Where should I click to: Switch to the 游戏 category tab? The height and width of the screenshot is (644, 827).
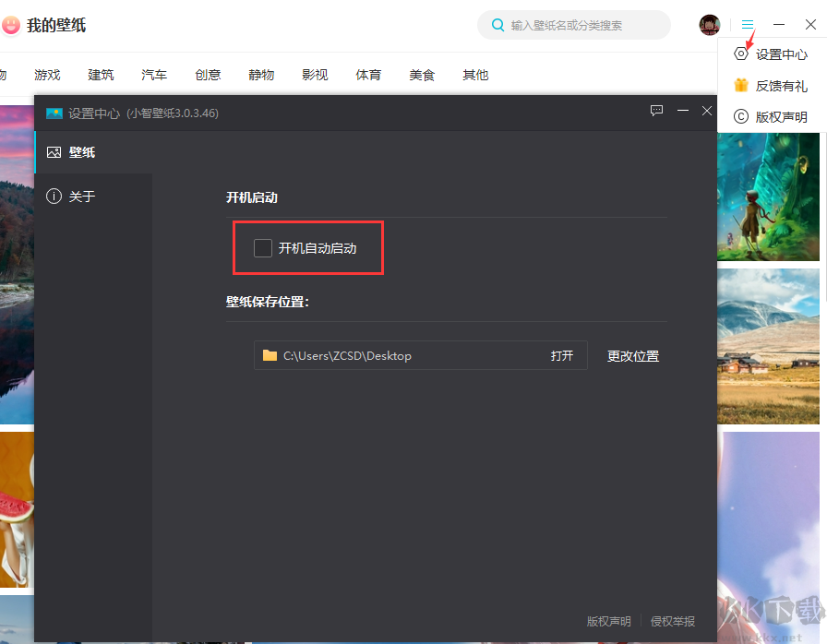pyautogui.click(x=46, y=75)
